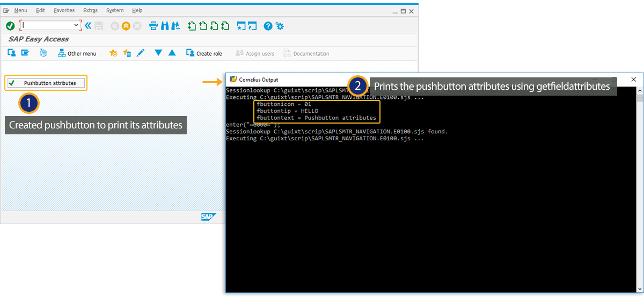Click Change Favorites pencil icon

(141, 53)
